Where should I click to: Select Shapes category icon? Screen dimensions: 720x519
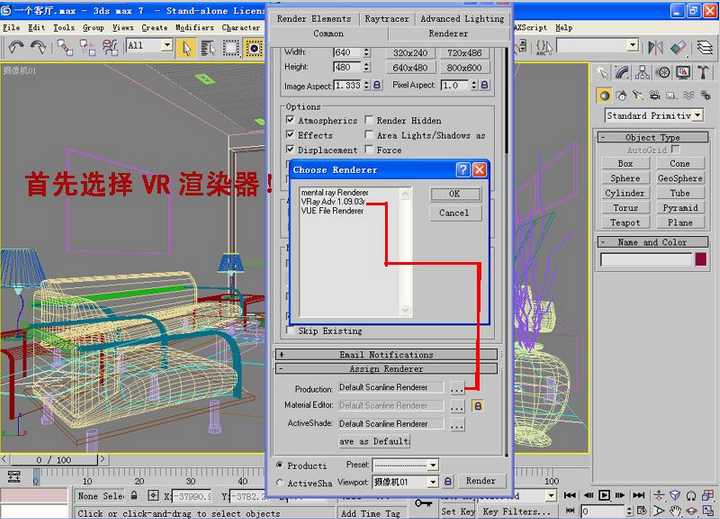pos(621,95)
